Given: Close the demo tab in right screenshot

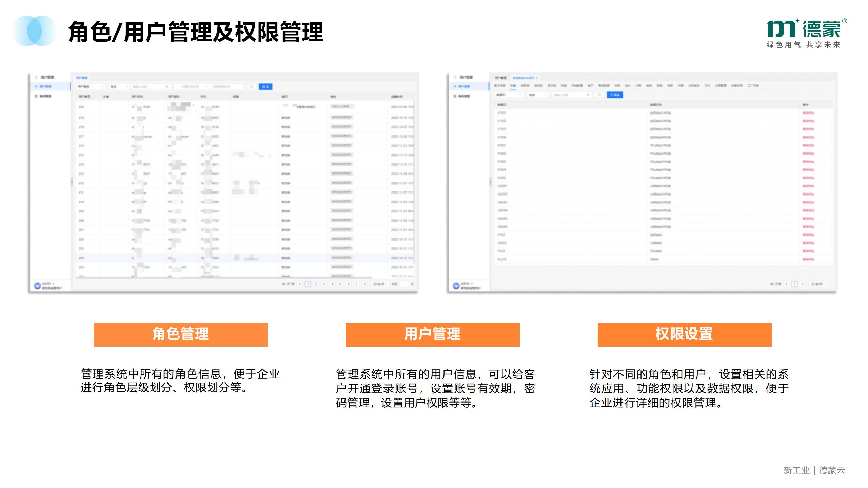Looking at the screenshot, I should [537, 78].
